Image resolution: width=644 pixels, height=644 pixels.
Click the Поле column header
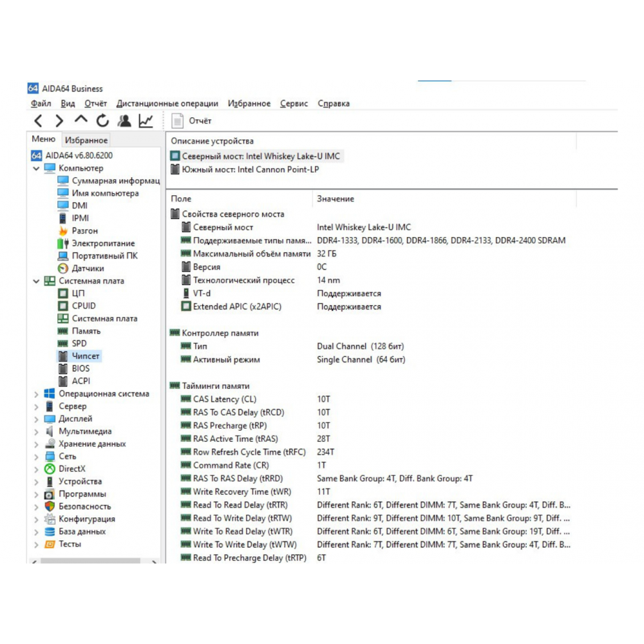[240, 199]
